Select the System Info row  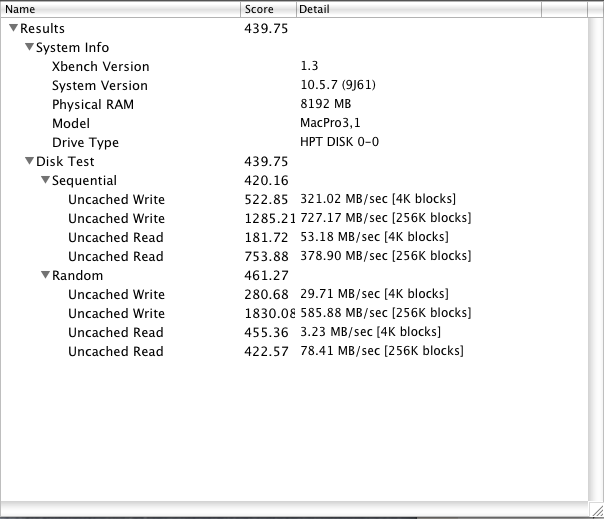[x=294, y=47]
